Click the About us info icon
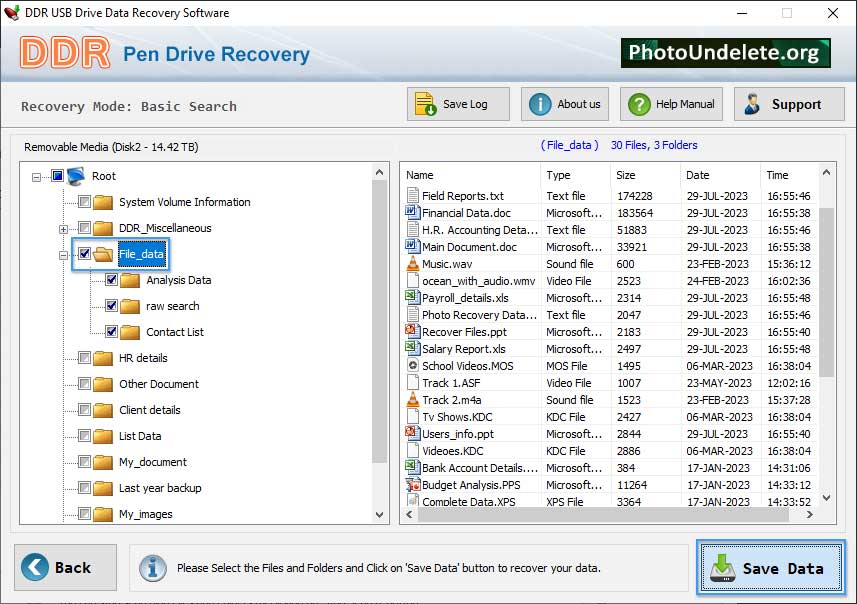This screenshot has width=857, height=604. [x=540, y=104]
